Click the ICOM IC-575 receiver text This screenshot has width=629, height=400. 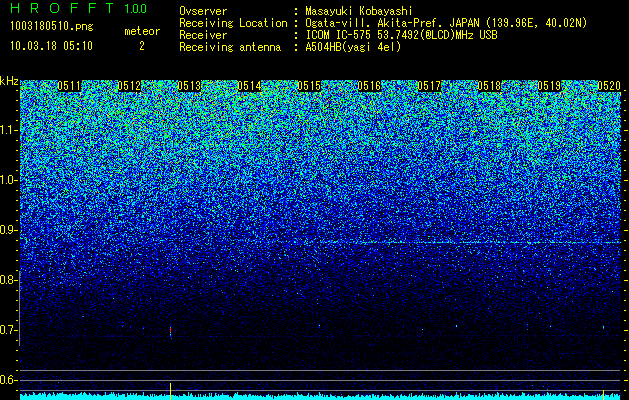pos(401,35)
